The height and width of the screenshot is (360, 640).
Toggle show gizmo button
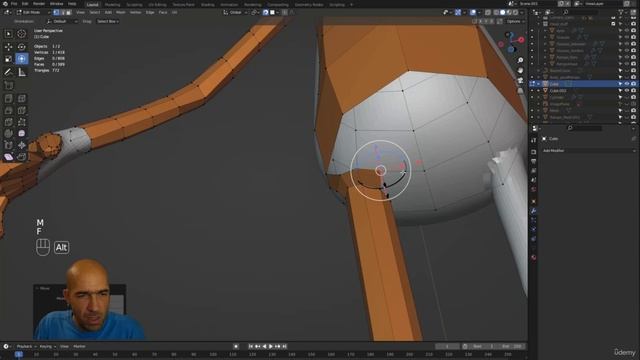tap(458, 13)
